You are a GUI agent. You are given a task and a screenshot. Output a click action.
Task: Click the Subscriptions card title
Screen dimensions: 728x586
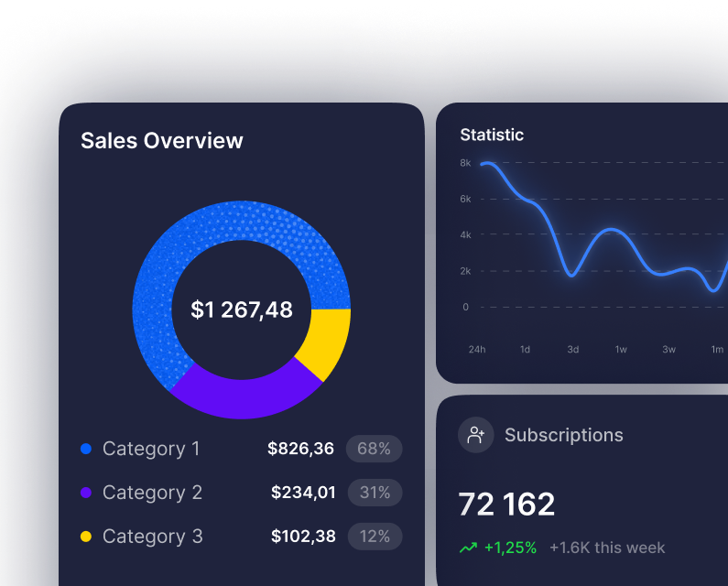click(x=564, y=435)
